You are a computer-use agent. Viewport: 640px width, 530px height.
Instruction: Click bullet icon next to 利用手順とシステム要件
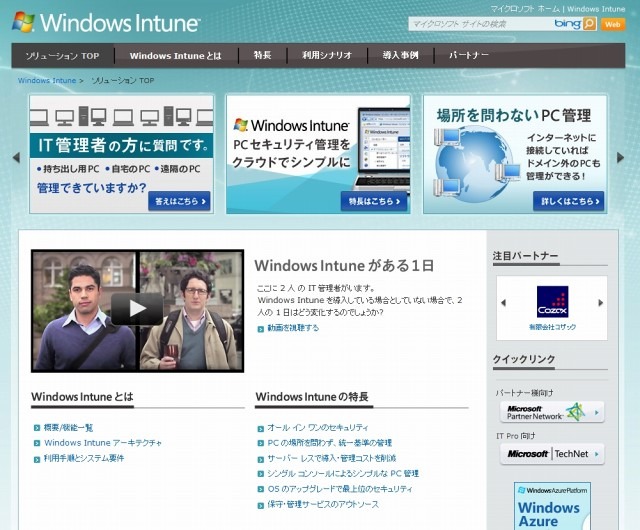click(x=37, y=459)
